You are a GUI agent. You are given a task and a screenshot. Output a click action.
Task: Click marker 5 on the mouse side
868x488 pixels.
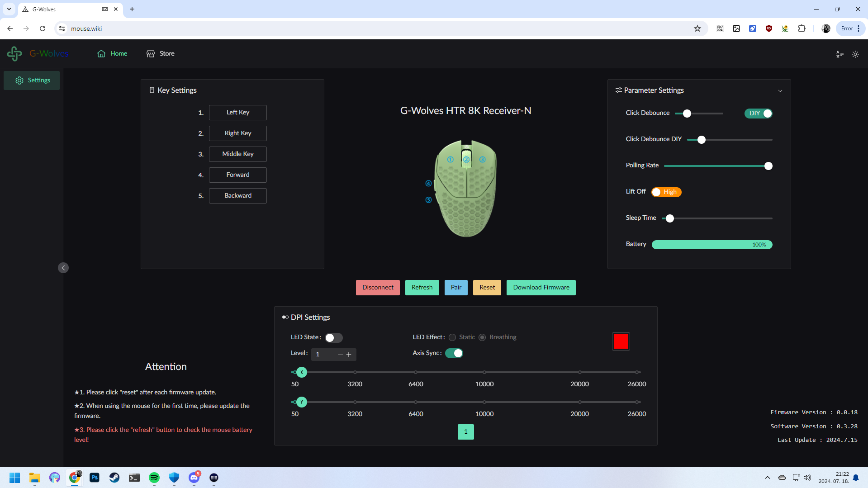coord(429,200)
